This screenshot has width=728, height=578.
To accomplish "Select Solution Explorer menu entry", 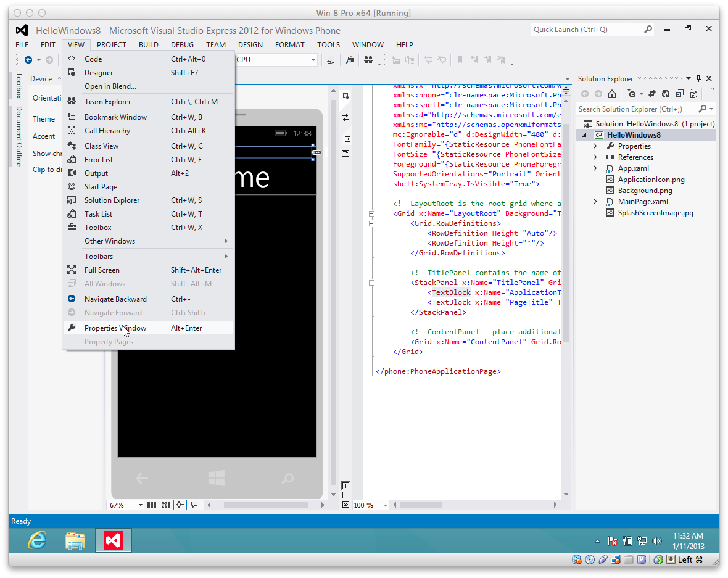I will tap(148, 200).
